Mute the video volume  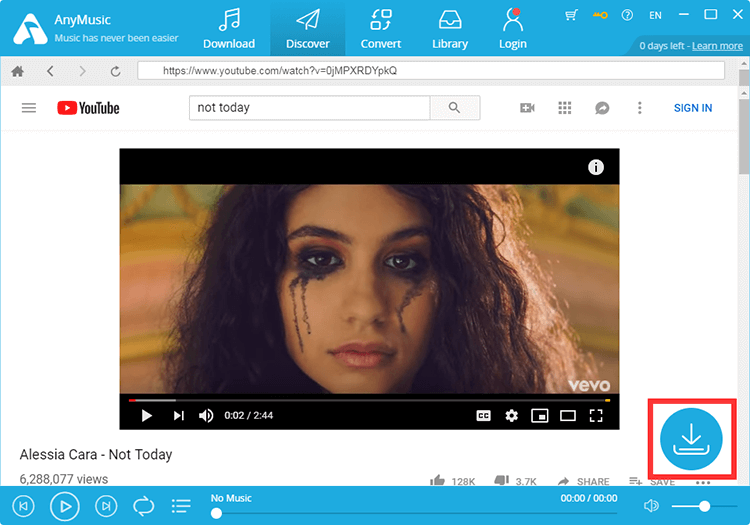[x=206, y=416]
